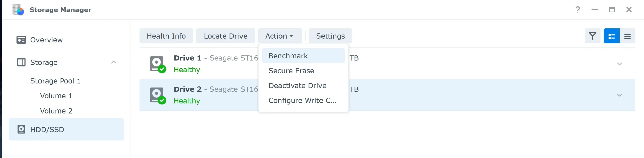Screen dimensions: 644x158
Task: Open Storage Pool 1 in sidebar
Action: (55, 81)
